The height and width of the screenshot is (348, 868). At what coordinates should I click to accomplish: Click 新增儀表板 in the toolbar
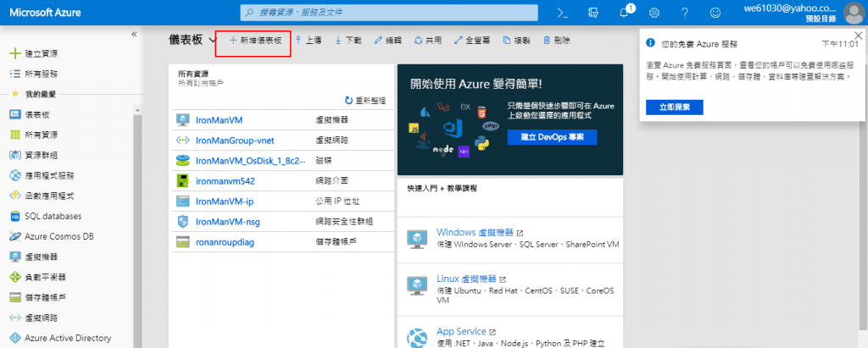coord(256,41)
